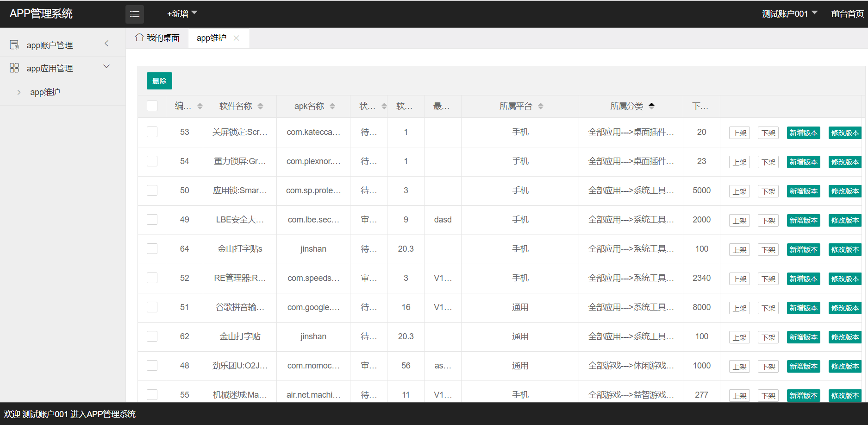Switch to the 我的桌面 tab
Screen dimensions: 868x425
pyautogui.click(x=157, y=38)
